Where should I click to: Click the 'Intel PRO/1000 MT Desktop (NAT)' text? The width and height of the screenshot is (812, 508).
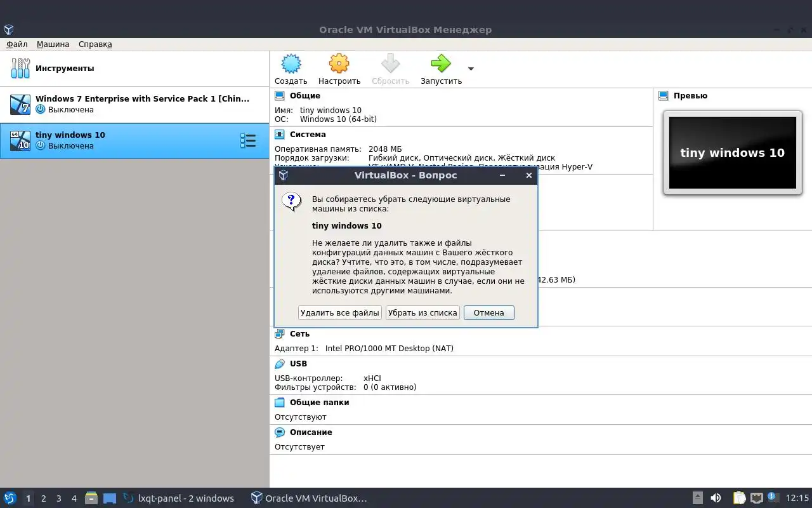tap(390, 349)
